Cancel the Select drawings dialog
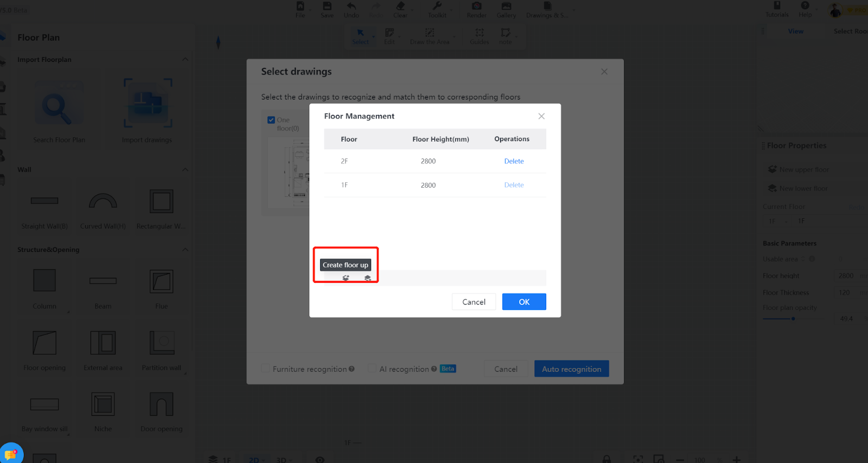Image resolution: width=868 pixels, height=463 pixels. coord(506,369)
